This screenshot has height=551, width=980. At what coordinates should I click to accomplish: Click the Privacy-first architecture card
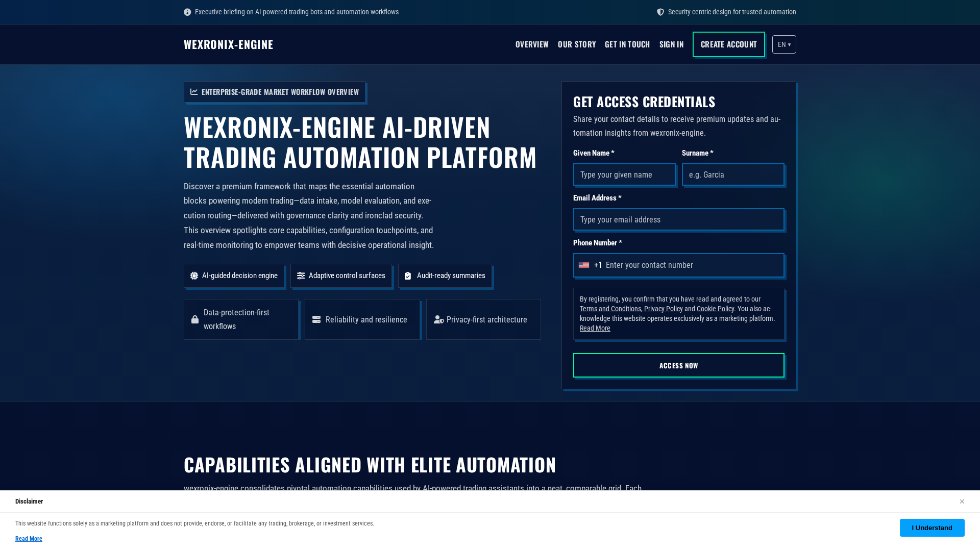(483, 319)
